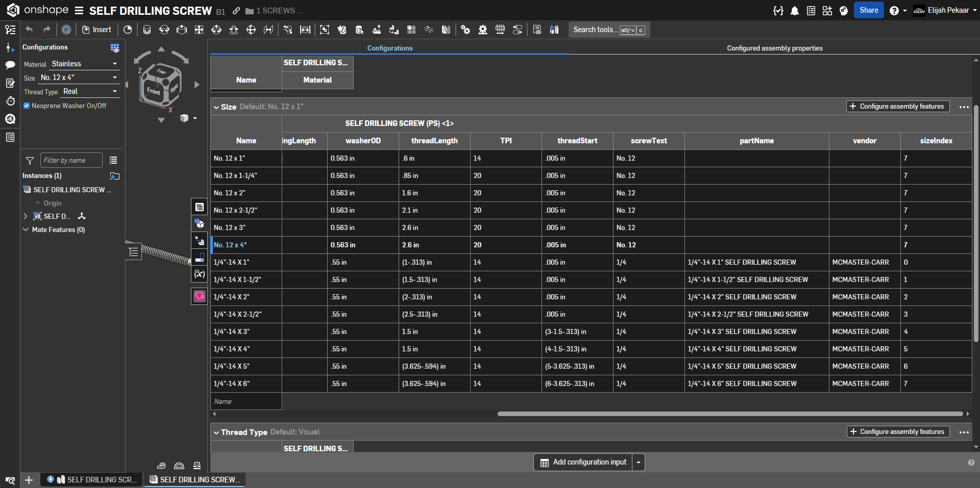Open the notifications bell
Image resolution: width=980 pixels, height=488 pixels.
pos(795,11)
